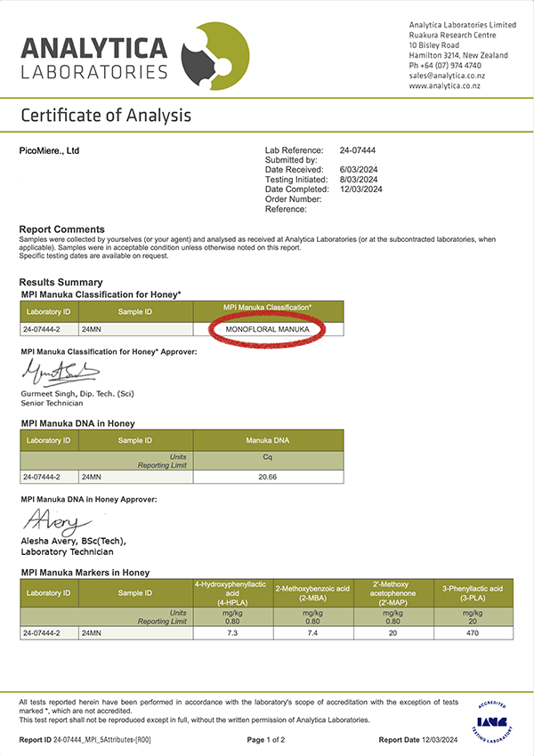Click the Date Received value 6/03/2024

click(359, 170)
